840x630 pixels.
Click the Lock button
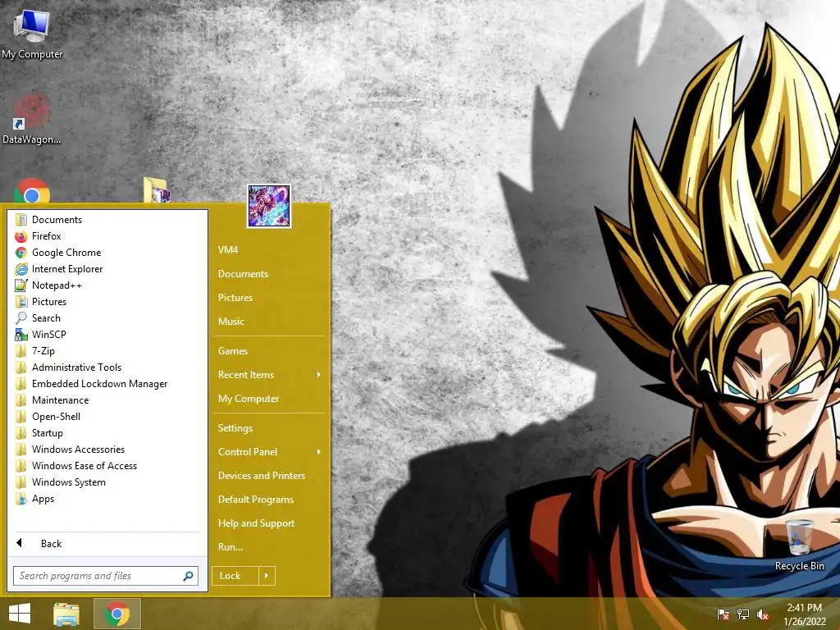tap(235, 576)
